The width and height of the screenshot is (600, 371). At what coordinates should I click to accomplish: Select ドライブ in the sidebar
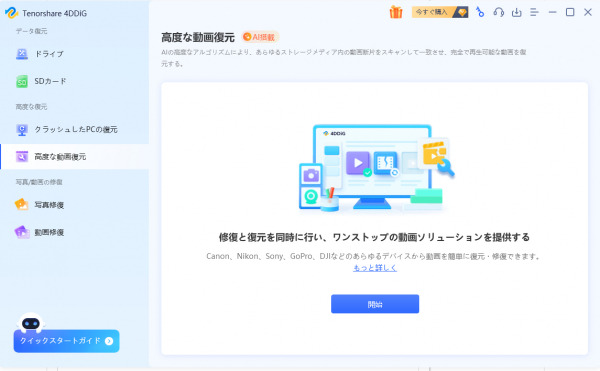pyautogui.click(x=75, y=54)
